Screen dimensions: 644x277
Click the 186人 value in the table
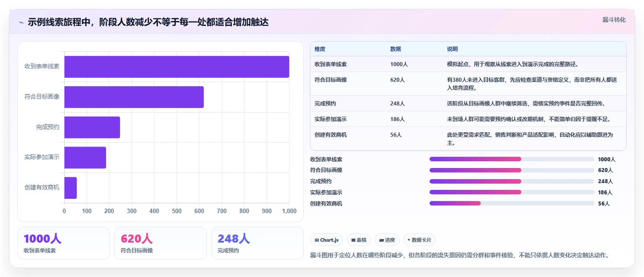[397, 119]
